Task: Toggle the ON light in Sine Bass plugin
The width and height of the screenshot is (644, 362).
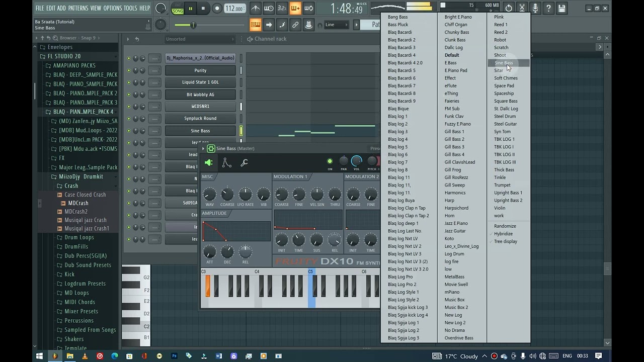Action: (330, 161)
